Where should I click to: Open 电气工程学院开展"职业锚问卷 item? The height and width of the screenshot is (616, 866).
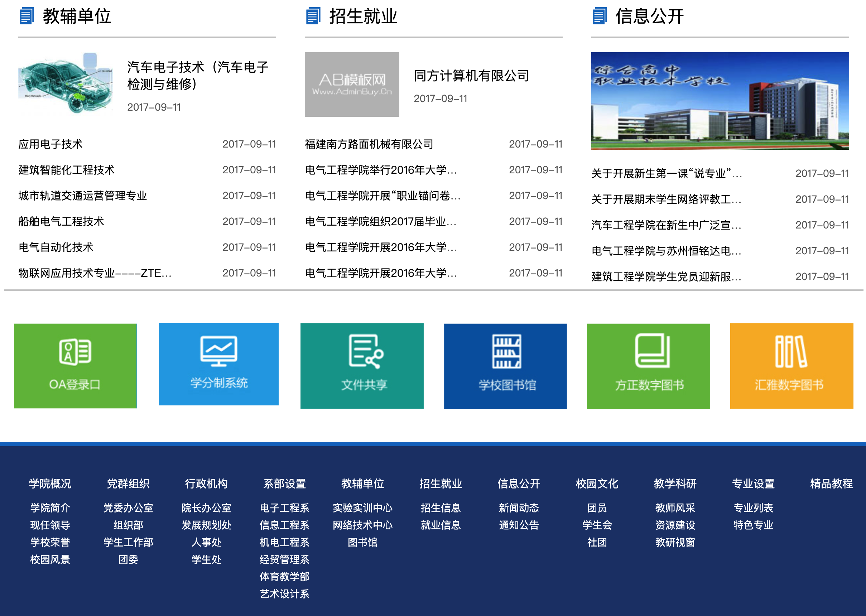click(383, 196)
